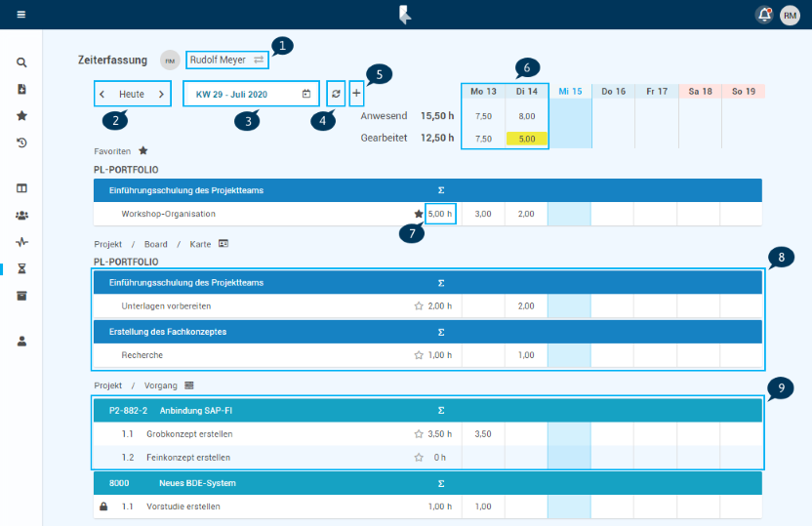Switch user via Rudolf Meyer selector
The width and height of the screenshot is (812, 526).
click(x=226, y=60)
